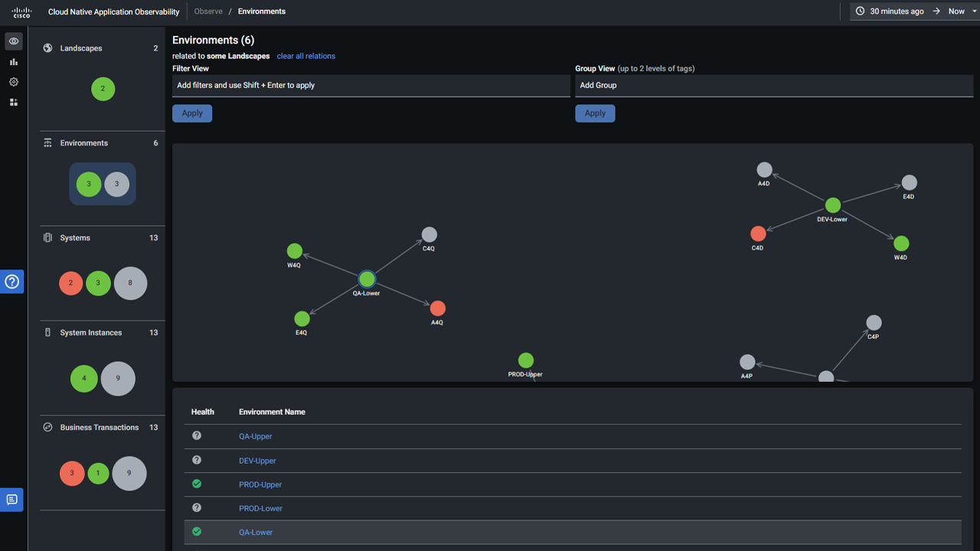This screenshot has height=551, width=980.
Task: Open the bar chart icon in sidebar
Action: [14, 62]
